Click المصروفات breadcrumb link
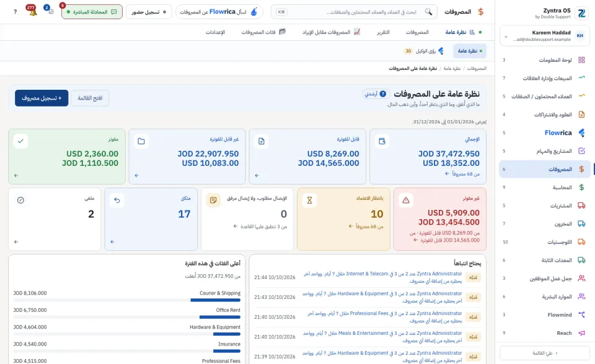The image size is (595, 364). 477,69
